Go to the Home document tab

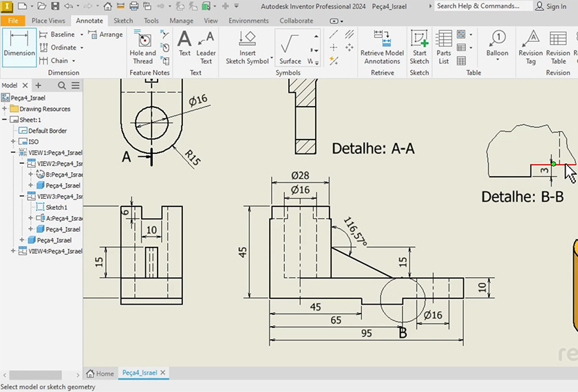point(100,373)
